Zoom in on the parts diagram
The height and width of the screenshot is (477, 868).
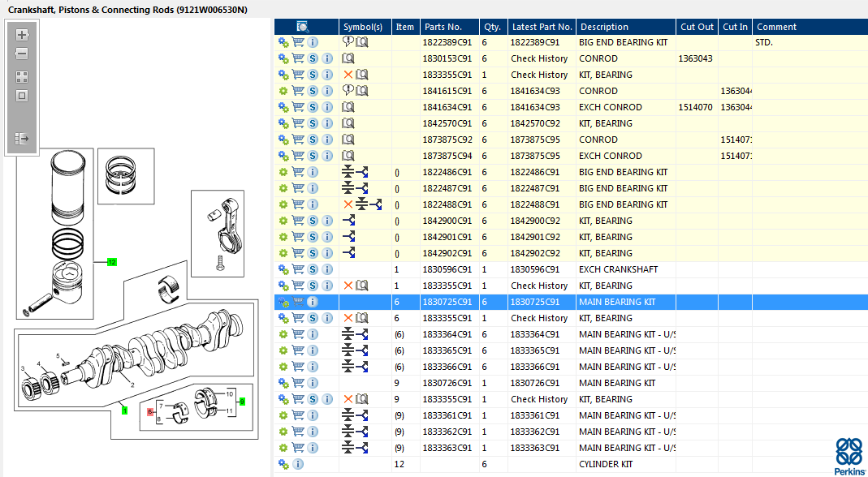click(x=22, y=35)
